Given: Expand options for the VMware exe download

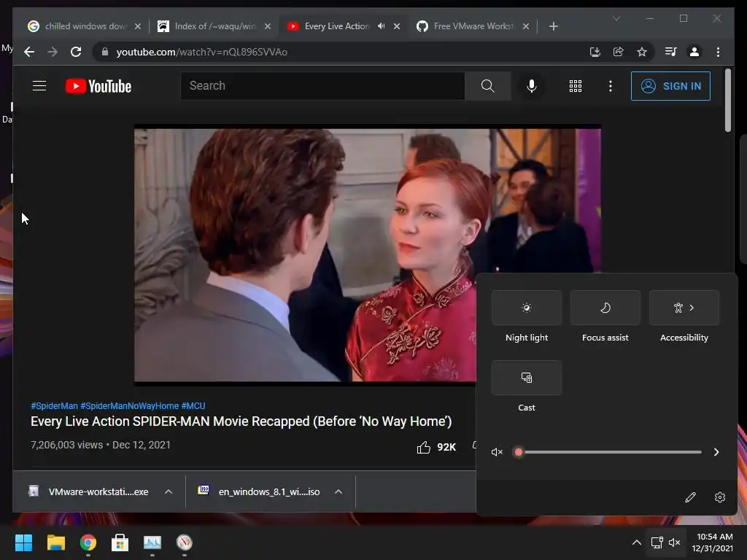Looking at the screenshot, I should [169, 491].
